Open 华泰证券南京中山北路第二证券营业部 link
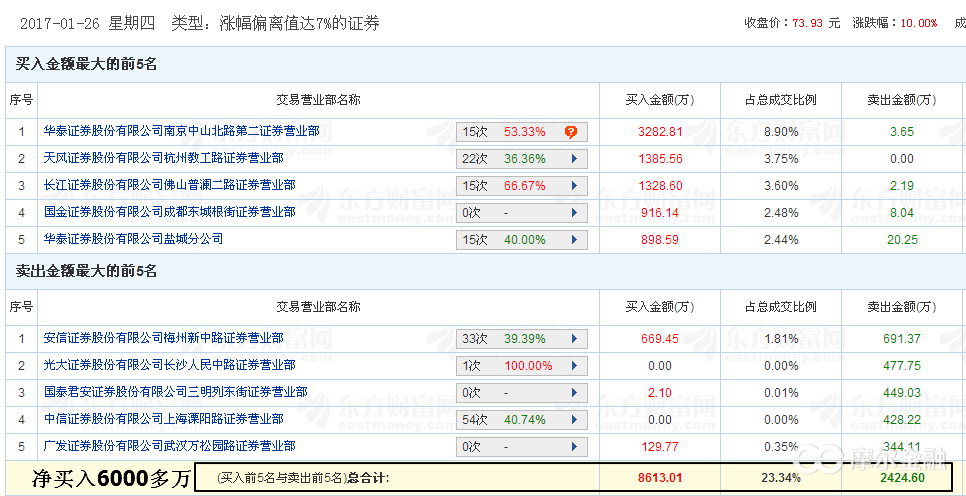The width and height of the screenshot is (966, 496). [x=181, y=131]
